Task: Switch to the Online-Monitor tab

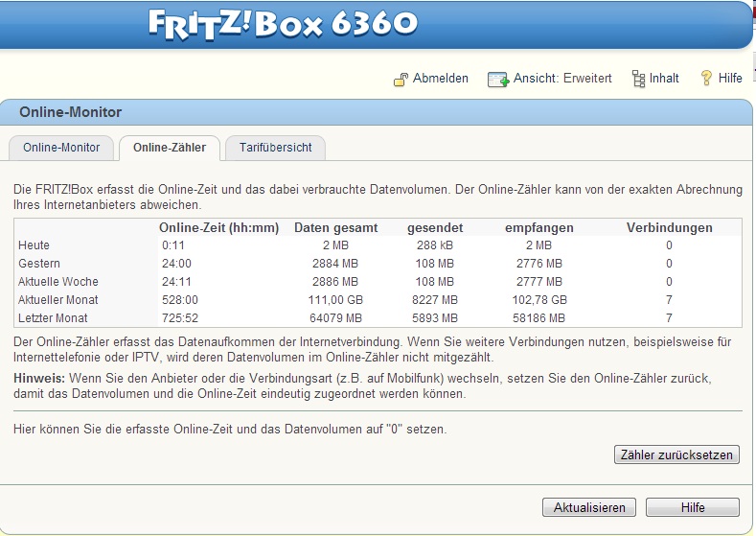Action: pos(61,148)
